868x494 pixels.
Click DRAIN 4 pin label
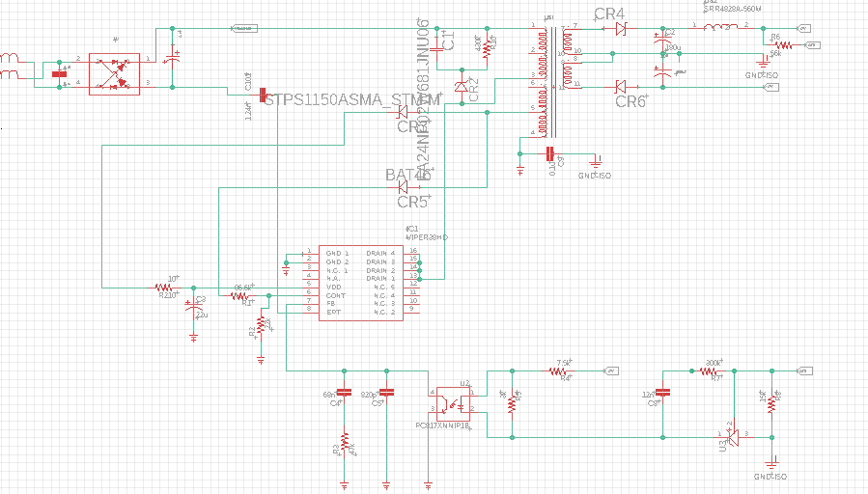(380, 254)
